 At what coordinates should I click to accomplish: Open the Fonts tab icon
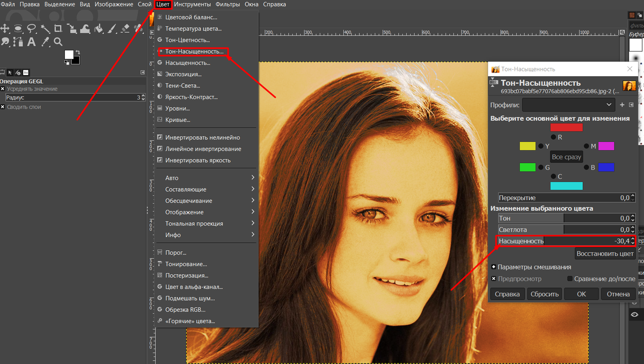point(26,72)
